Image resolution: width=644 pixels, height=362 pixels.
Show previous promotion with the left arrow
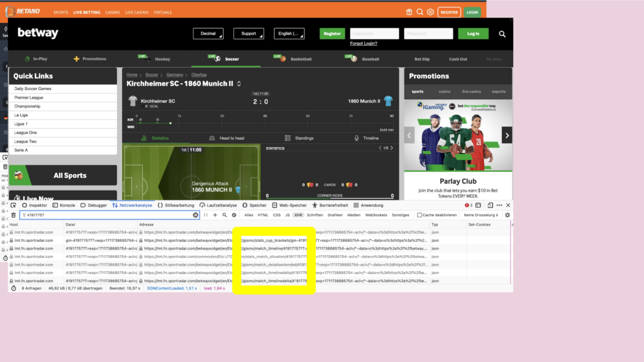pos(409,136)
